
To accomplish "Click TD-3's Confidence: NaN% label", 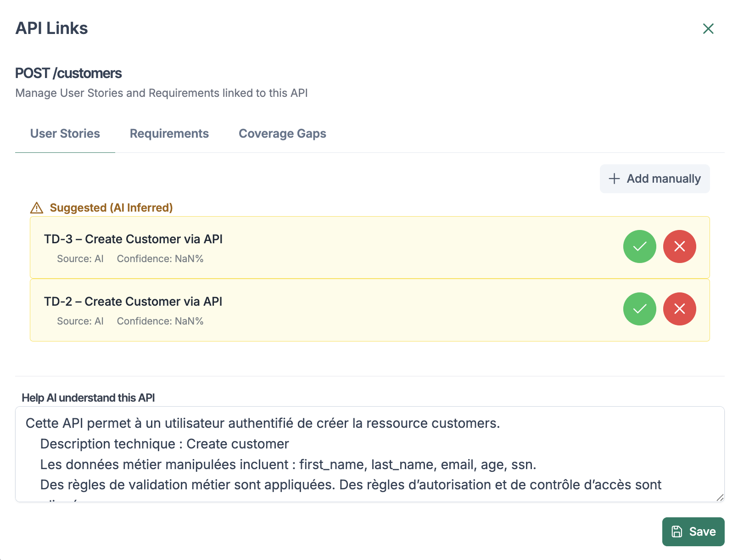I will click(x=160, y=259).
